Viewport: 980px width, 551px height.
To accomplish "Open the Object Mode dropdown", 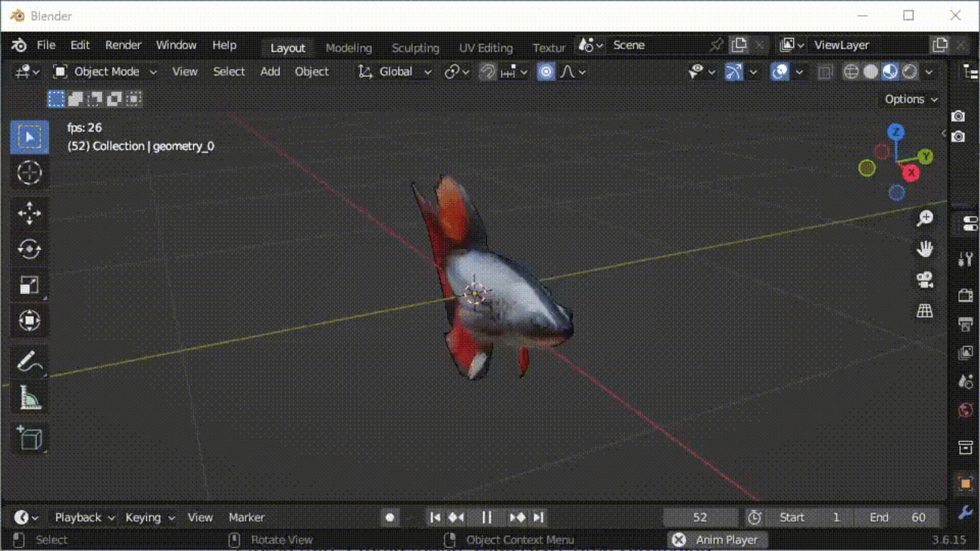I will coord(105,72).
